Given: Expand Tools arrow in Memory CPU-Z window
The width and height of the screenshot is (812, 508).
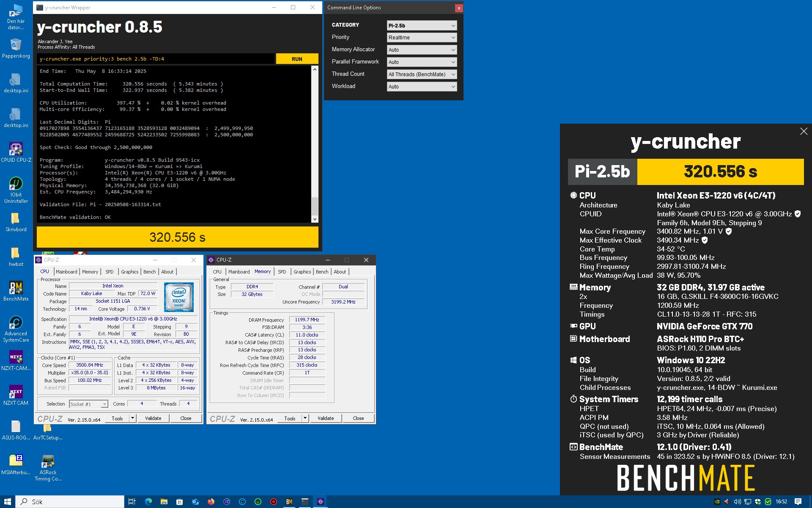Looking at the screenshot, I should 305,418.
